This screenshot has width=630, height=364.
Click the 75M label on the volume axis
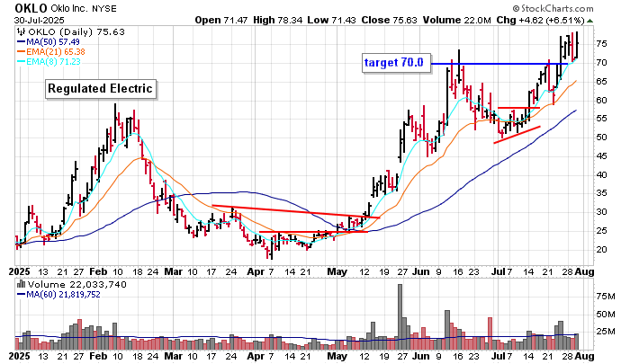pos(606,297)
